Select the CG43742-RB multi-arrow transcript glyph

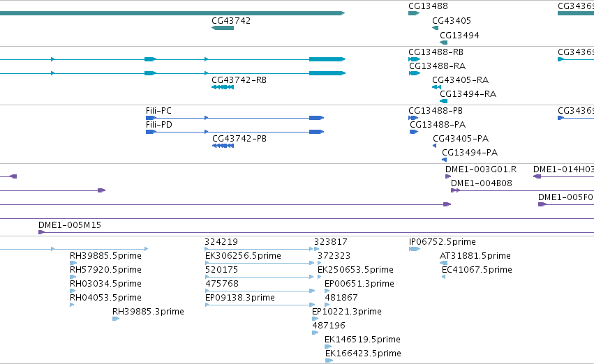coord(223,87)
